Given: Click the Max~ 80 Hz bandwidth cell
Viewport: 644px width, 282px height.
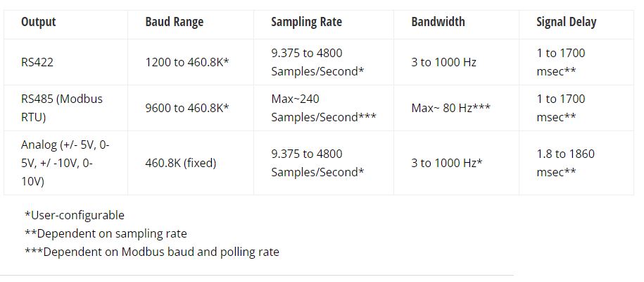Looking at the screenshot, I should tap(450, 108).
